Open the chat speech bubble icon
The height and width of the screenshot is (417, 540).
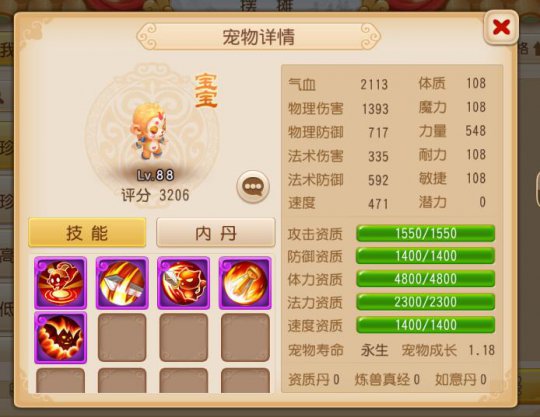click(x=253, y=187)
